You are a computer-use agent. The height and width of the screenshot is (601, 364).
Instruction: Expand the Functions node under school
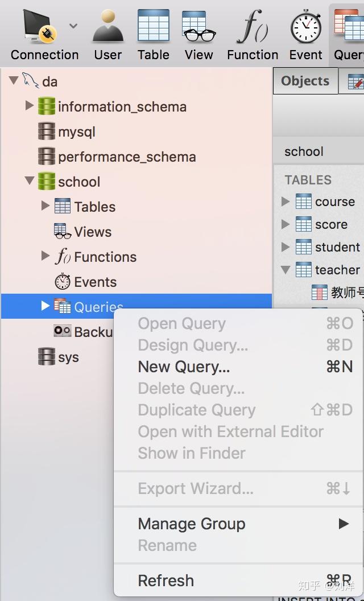[45, 256]
